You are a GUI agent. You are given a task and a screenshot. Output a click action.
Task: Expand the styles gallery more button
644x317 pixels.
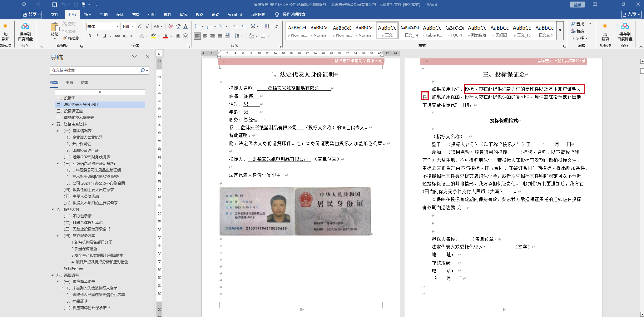(560, 31)
